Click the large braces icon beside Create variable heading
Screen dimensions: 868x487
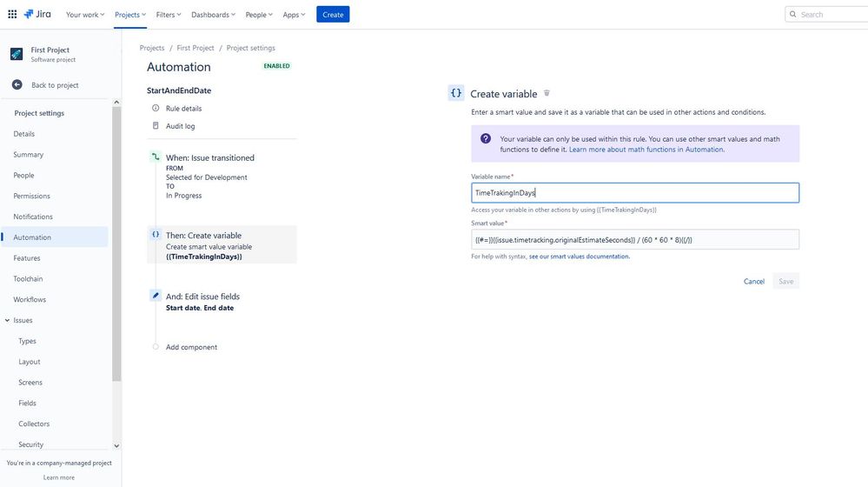pyautogui.click(x=455, y=93)
